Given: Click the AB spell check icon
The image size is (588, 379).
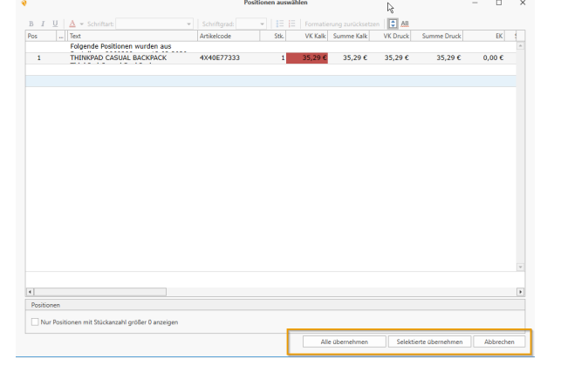Looking at the screenshot, I should (405, 24).
